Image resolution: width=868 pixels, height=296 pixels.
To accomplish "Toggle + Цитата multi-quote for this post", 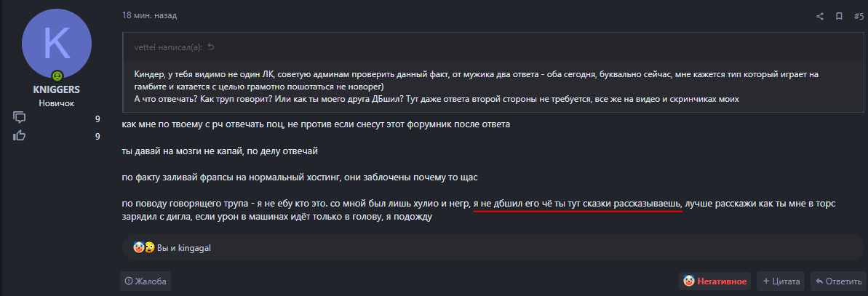I will tap(782, 281).
